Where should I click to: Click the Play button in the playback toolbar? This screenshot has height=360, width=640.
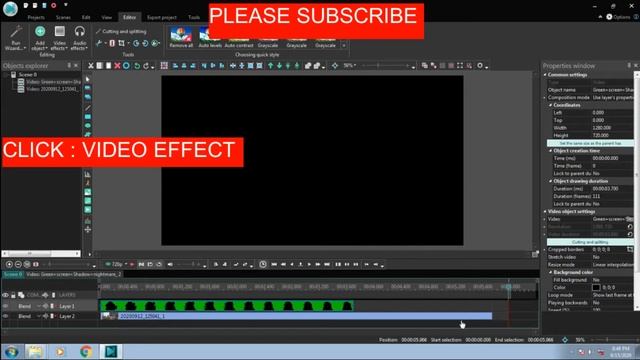point(309,264)
